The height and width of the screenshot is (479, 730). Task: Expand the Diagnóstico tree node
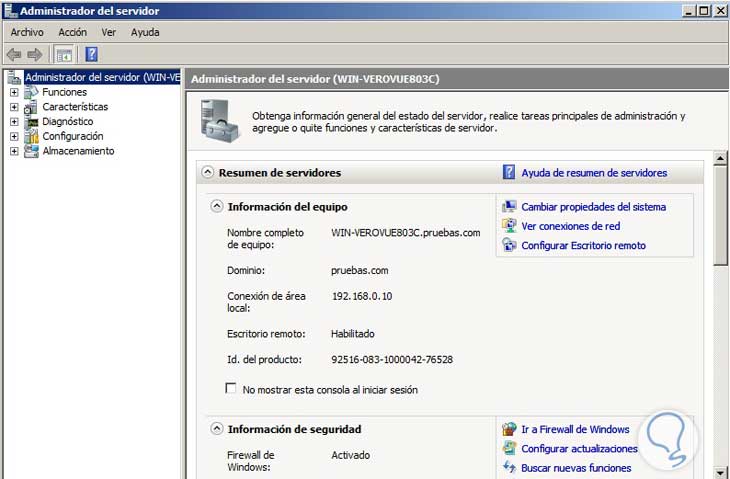tap(14, 122)
